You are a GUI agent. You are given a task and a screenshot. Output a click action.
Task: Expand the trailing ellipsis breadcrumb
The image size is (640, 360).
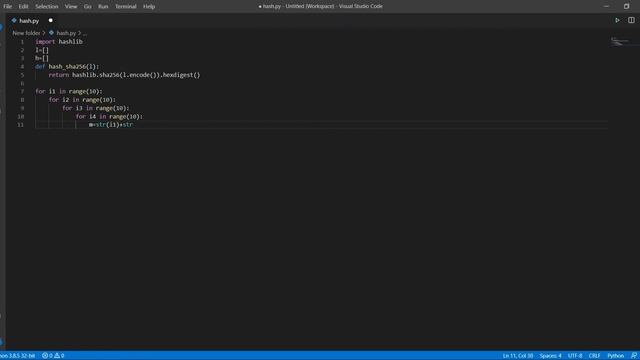[x=84, y=33]
